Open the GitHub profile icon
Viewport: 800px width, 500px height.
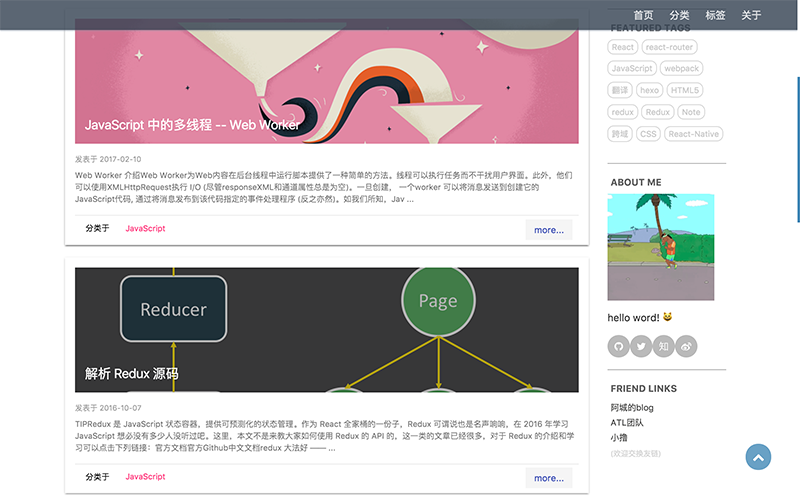point(619,346)
